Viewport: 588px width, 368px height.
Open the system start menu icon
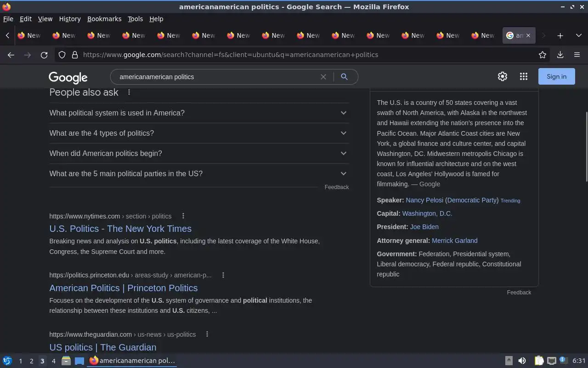[x=7, y=361]
